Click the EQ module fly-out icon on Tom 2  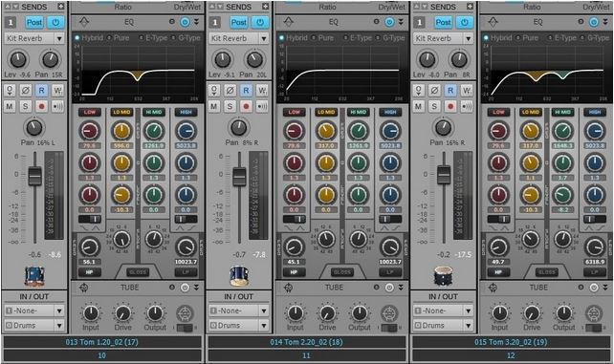click(x=289, y=22)
